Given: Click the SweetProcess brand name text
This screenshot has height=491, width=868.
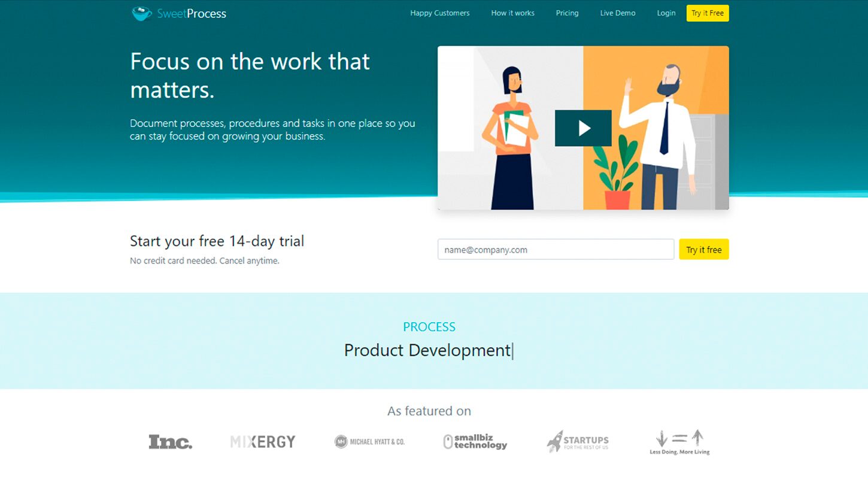Looking at the screenshot, I should (x=192, y=14).
